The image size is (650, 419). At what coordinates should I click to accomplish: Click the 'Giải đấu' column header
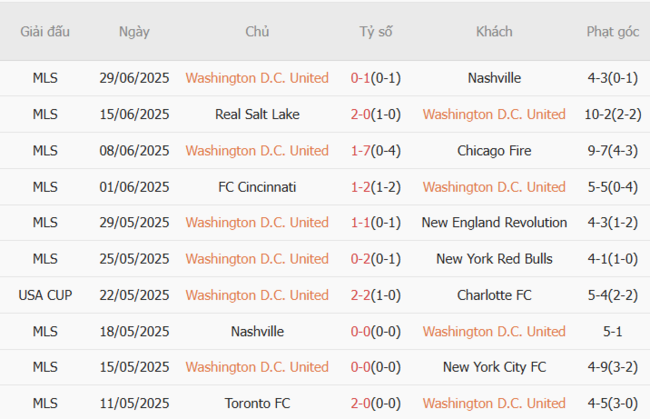(45, 31)
